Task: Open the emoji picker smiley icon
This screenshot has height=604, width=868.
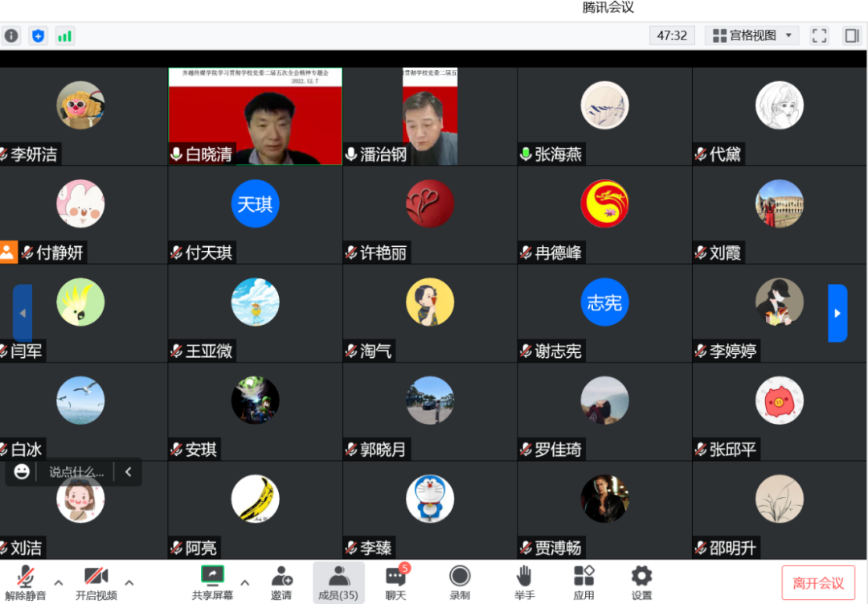Action: (x=22, y=471)
